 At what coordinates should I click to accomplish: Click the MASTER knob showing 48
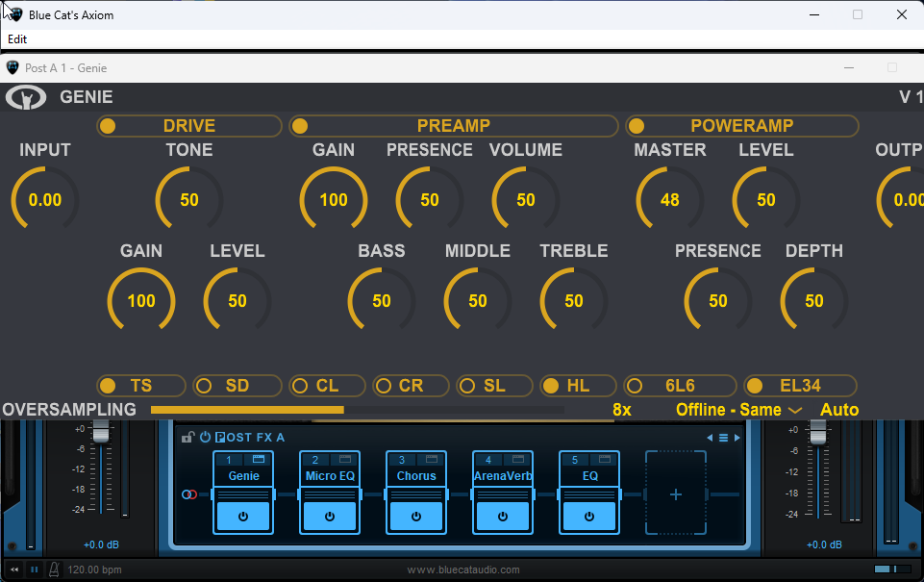[670, 200]
